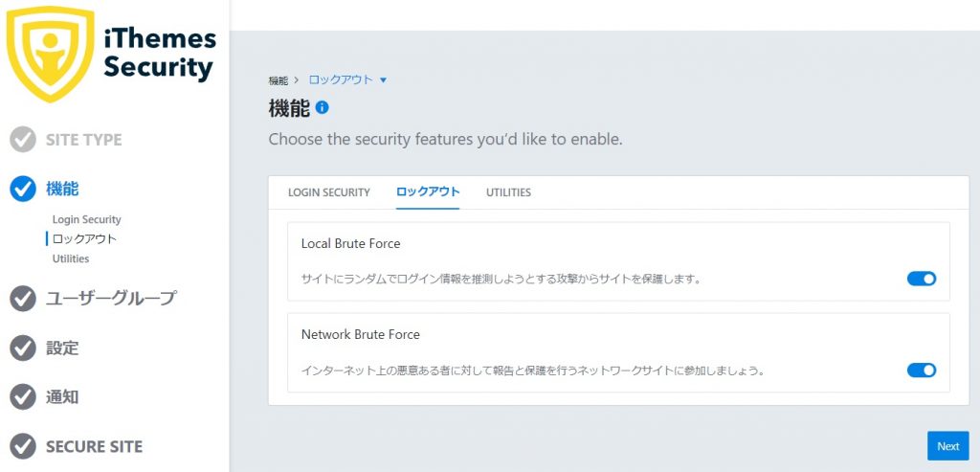Switch to the LOGIN SECURITY tab
980x472 pixels.
329,192
